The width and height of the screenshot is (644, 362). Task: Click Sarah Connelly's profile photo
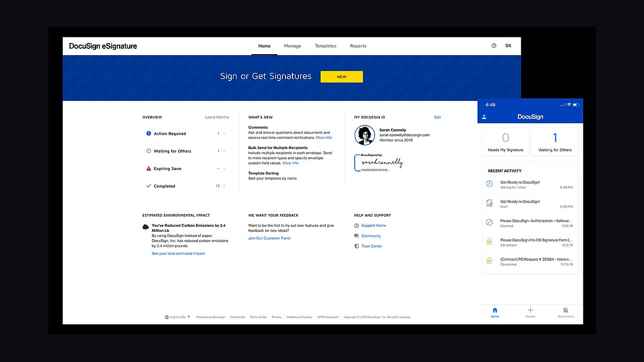pyautogui.click(x=364, y=135)
